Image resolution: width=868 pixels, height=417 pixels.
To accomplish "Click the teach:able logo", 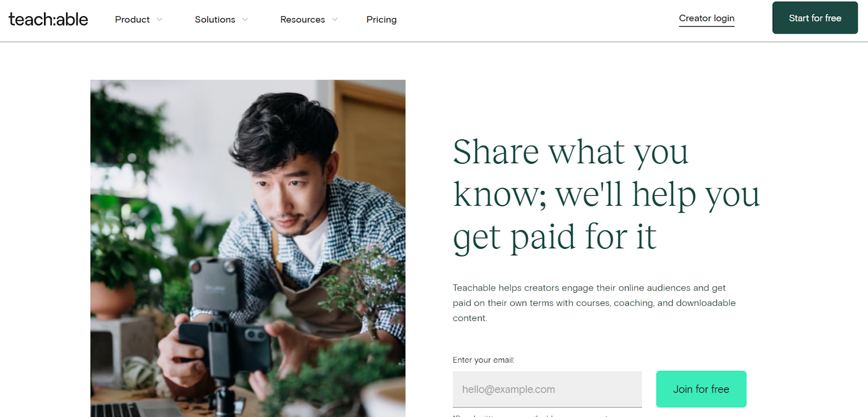I will 48,20.
